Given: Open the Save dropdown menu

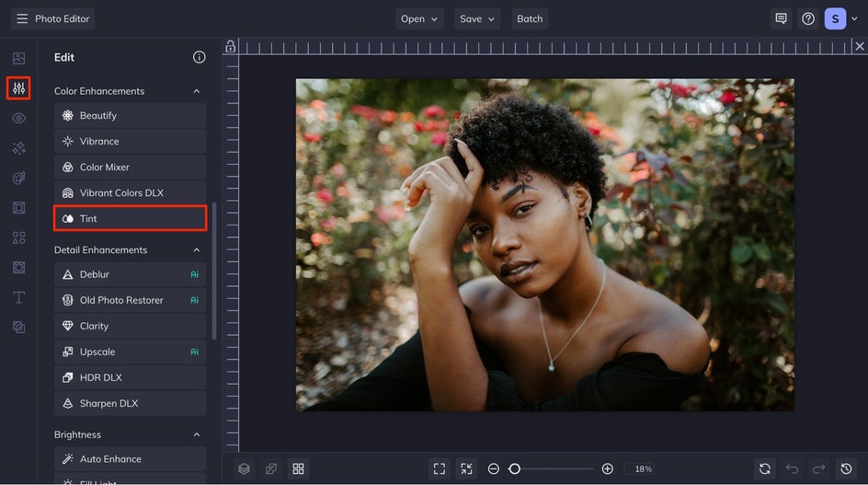Looking at the screenshot, I should click(x=477, y=18).
